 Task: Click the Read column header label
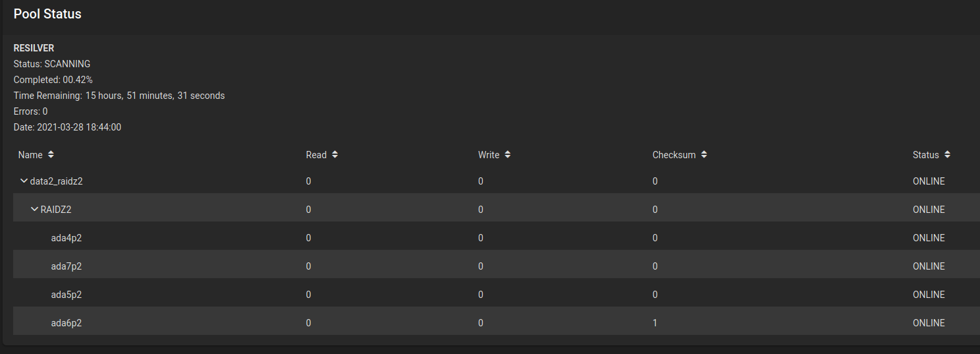tap(316, 155)
